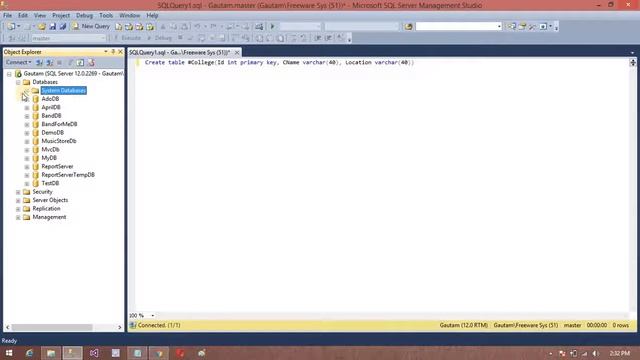Open File Explorer from taskbar

pos(51,353)
